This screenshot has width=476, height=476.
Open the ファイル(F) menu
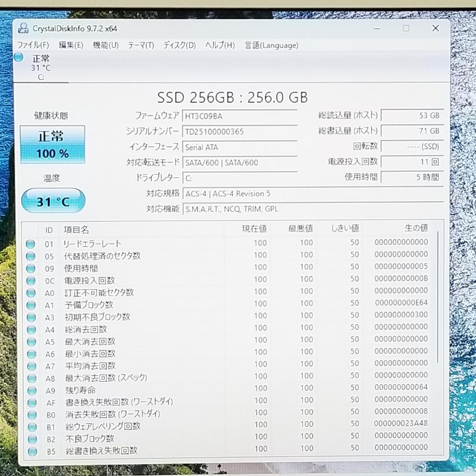click(33, 45)
